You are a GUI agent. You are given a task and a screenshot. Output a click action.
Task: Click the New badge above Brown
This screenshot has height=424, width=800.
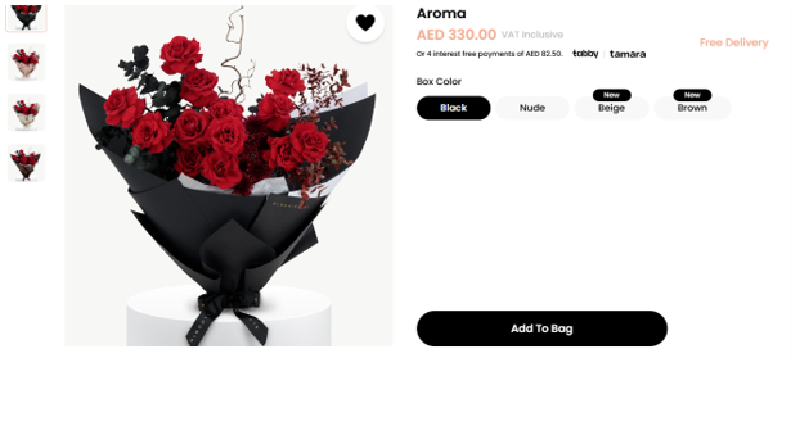click(692, 95)
